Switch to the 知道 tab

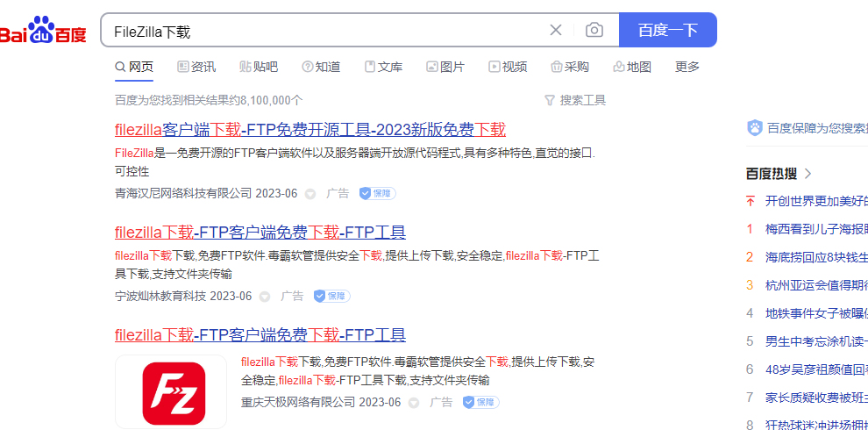pyautogui.click(x=321, y=67)
